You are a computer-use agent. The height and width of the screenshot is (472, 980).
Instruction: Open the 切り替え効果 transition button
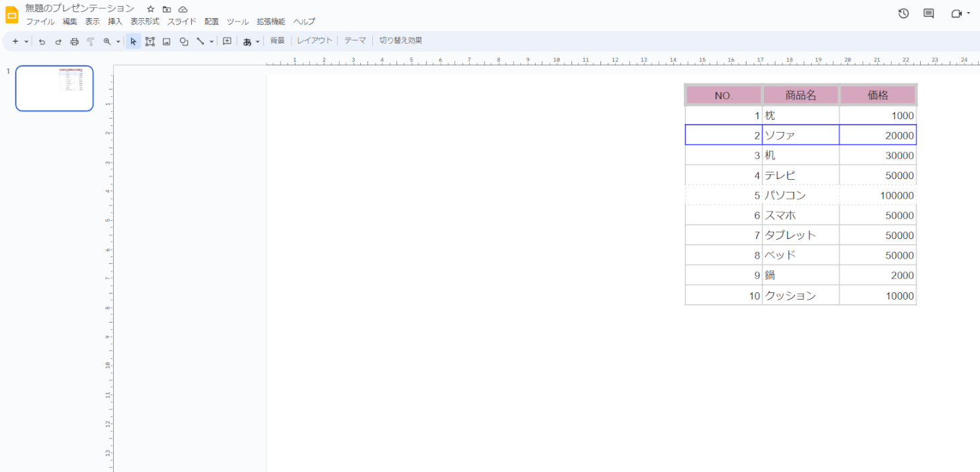click(400, 40)
